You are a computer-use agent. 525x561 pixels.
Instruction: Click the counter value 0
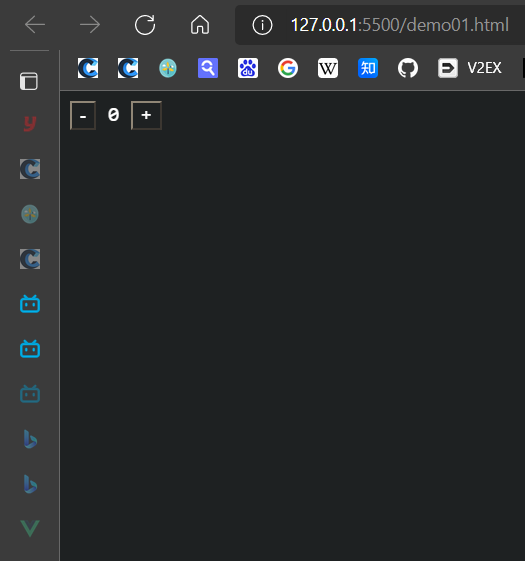tap(113, 115)
